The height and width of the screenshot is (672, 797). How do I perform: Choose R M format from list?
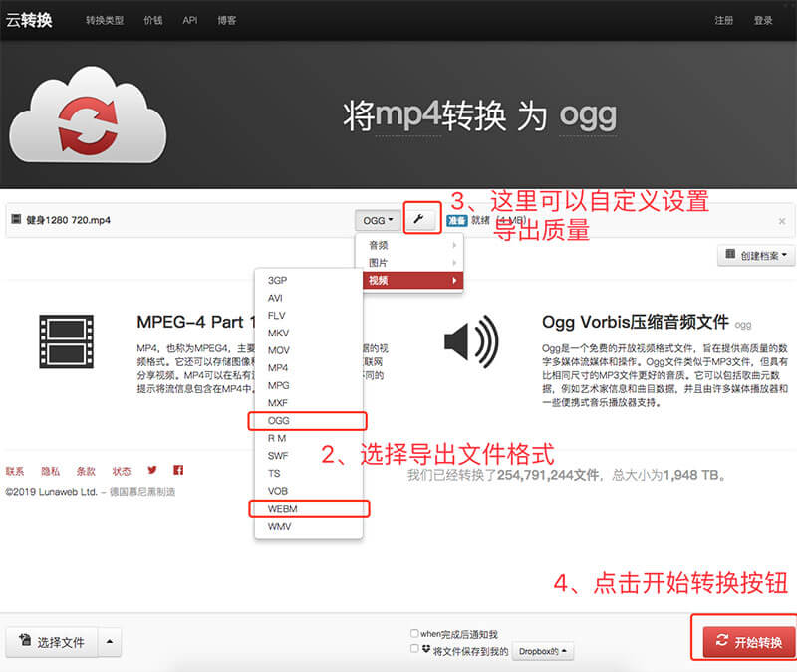[x=309, y=438]
